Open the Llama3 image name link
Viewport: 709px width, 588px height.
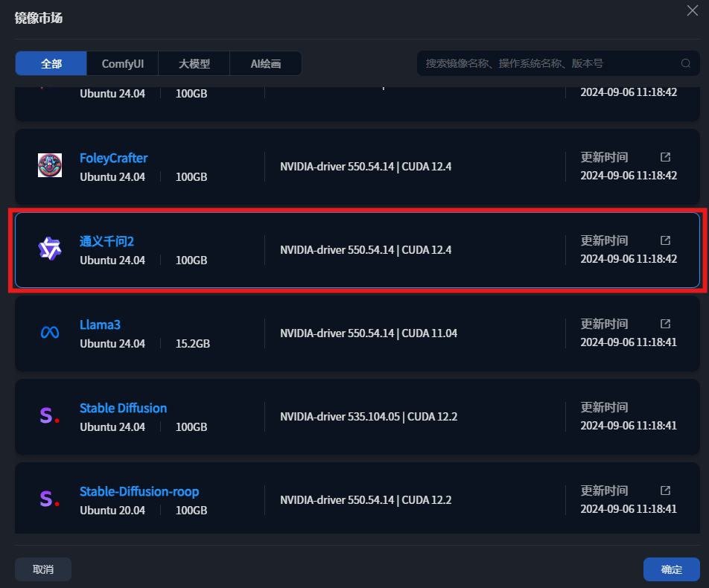pyautogui.click(x=100, y=325)
